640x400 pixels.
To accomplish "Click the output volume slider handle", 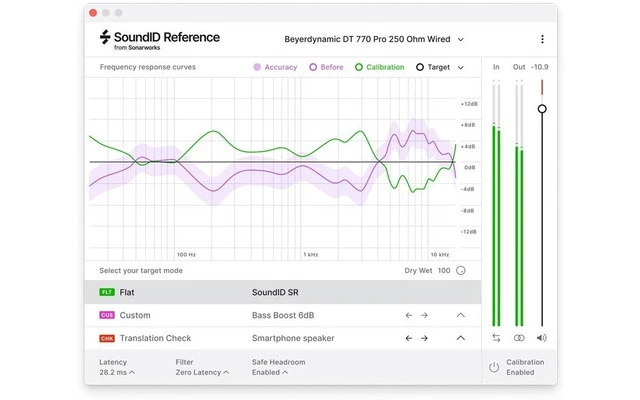I will (x=542, y=108).
